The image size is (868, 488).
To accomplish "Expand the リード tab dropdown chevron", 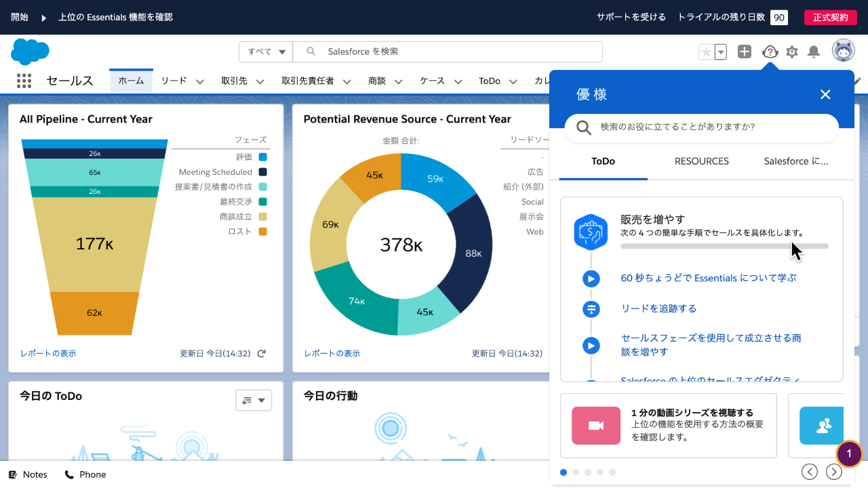I will pos(200,81).
